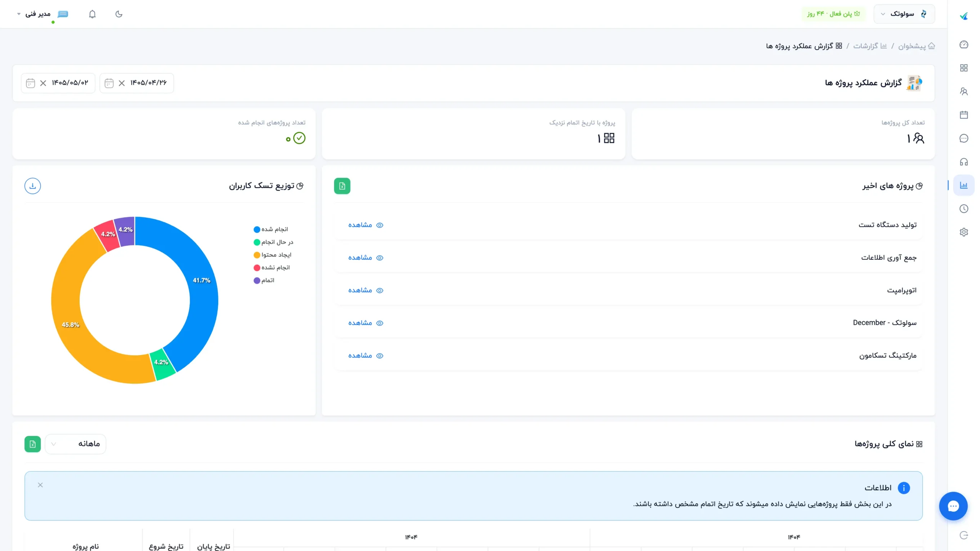Click the پلن فعال ۴۴ روز badge

pyautogui.click(x=833, y=14)
